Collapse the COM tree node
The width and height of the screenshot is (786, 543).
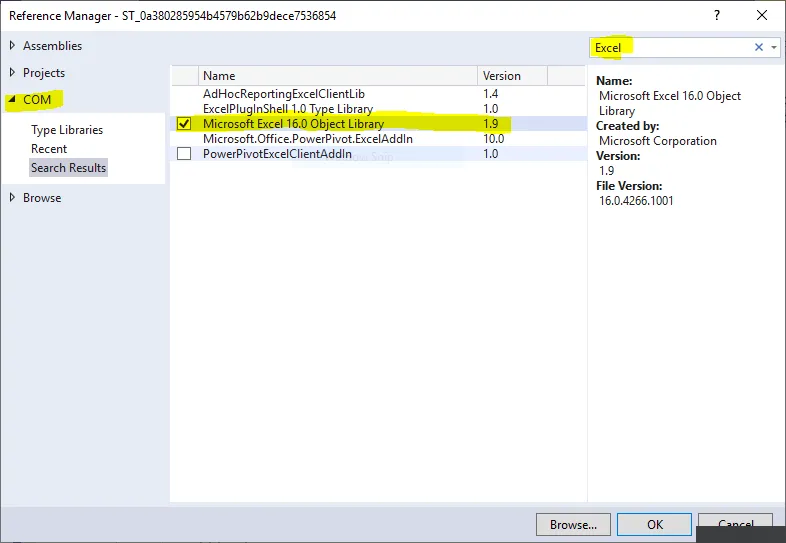coord(13,99)
